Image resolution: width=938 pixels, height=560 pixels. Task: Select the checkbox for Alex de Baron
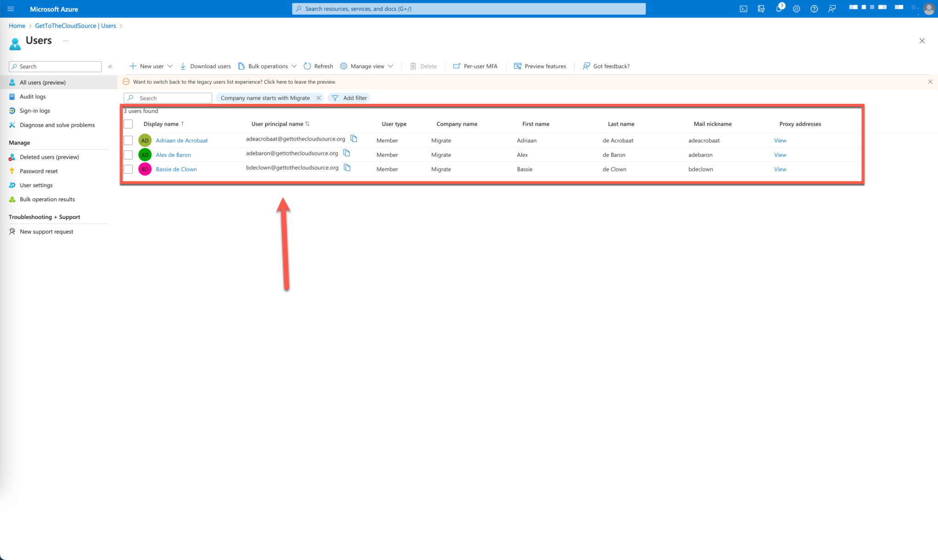point(128,155)
